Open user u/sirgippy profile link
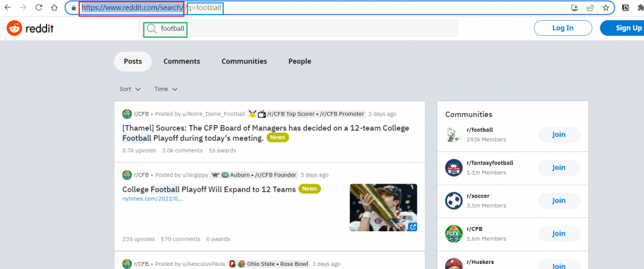 click(x=195, y=175)
